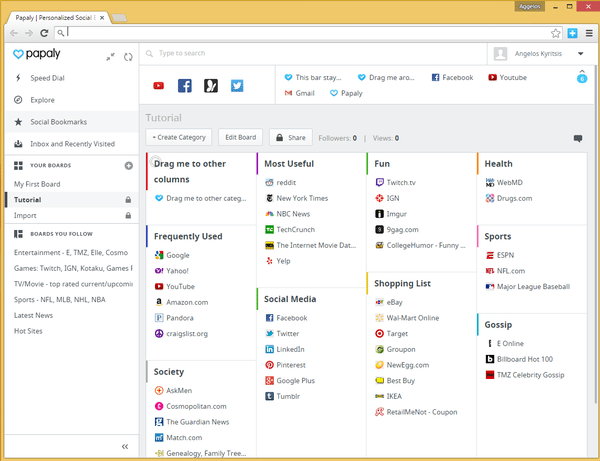Click the Papaly heart logo
The width and height of the screenshot is (600, 461).
(18, 54)
